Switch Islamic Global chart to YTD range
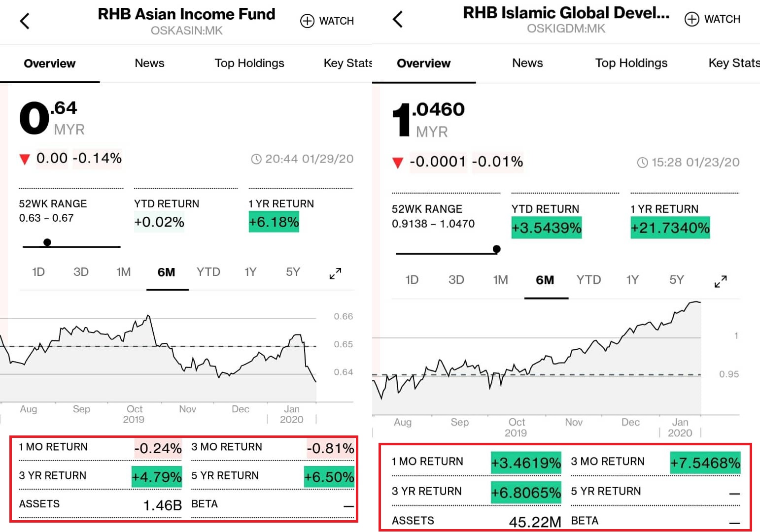This screenshot has width=760, height=532. (589, 280)
